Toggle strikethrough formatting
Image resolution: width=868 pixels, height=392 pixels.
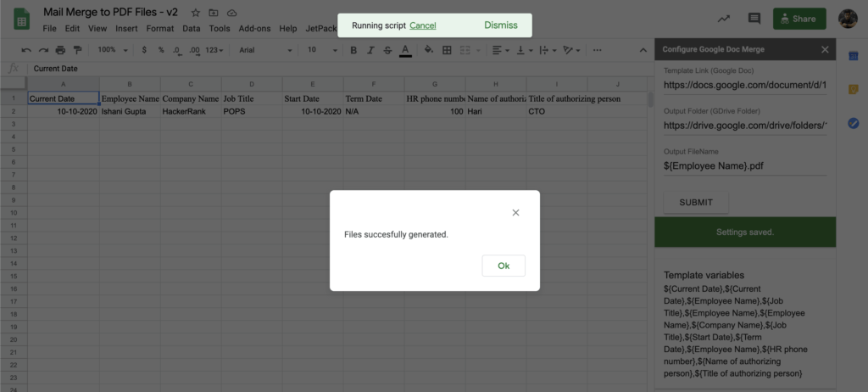click(387, 50)
